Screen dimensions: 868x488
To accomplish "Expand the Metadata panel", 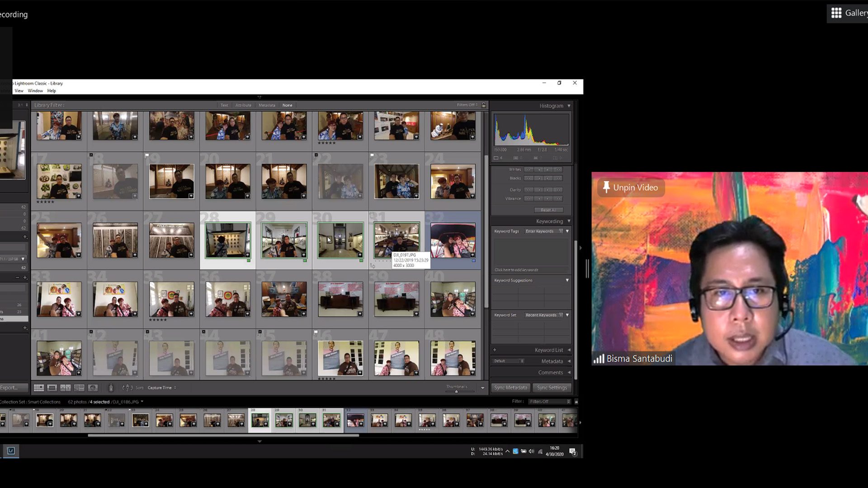I will click(x=552, y=361).
